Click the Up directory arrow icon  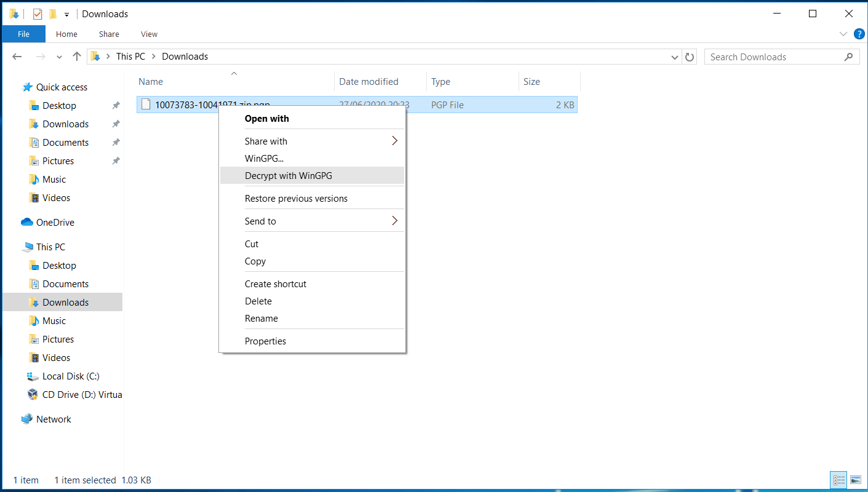pyautogui.click(x=77, y=57)
